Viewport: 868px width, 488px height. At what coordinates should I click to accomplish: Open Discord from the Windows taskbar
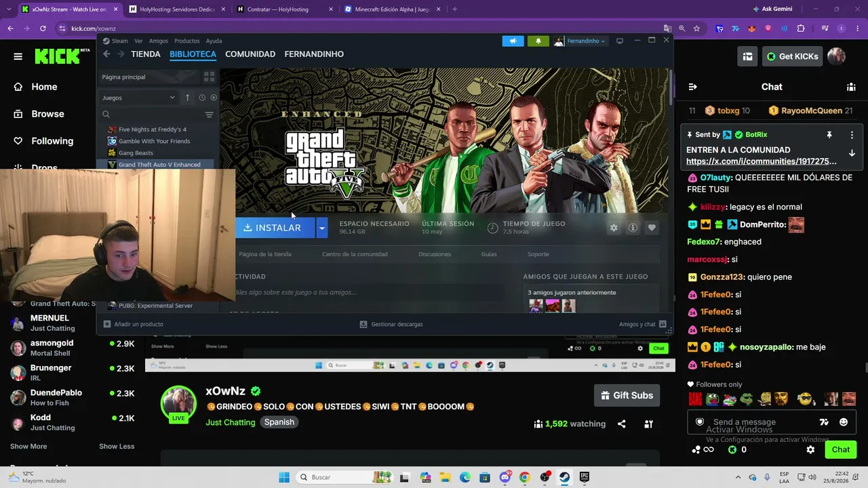[505, 477]
